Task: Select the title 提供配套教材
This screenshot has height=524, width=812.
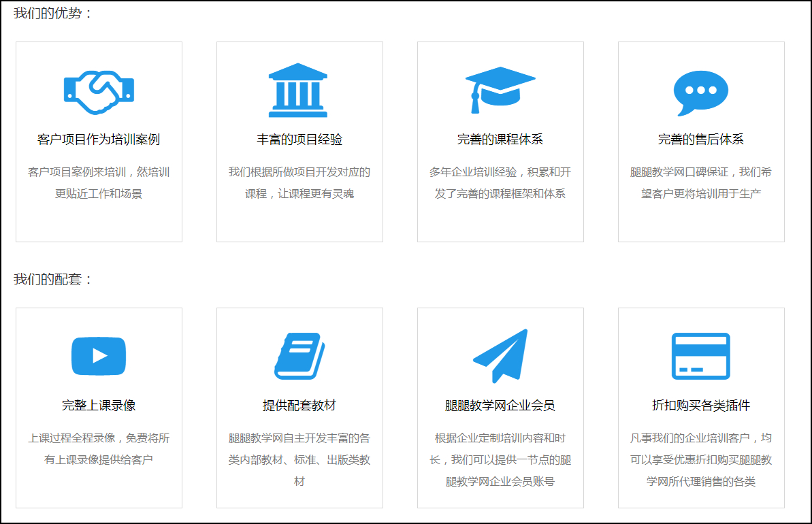Action: pos(299,406)
